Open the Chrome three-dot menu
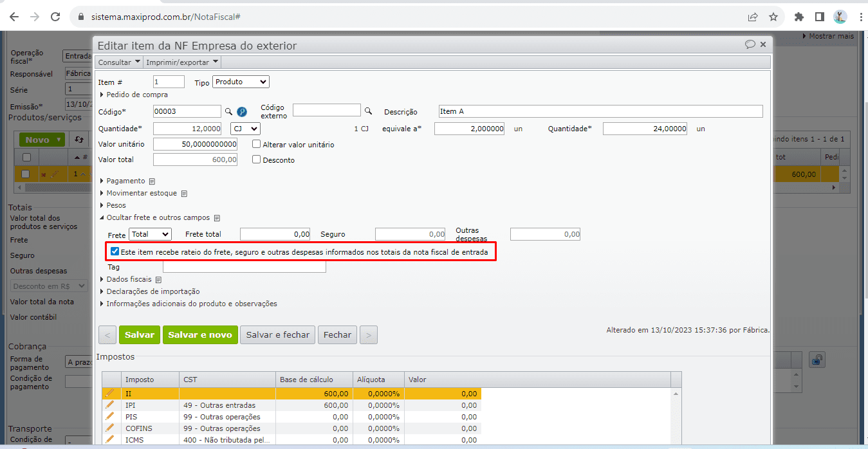 860,17
